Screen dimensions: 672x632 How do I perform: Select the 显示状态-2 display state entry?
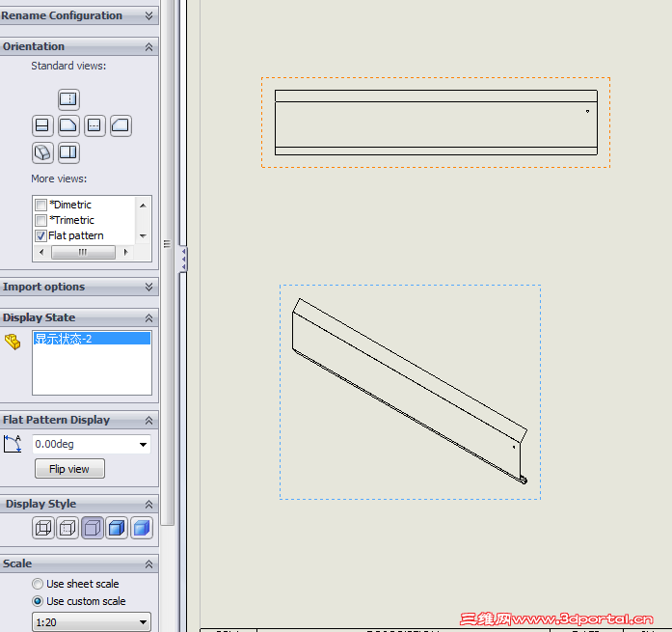coord(93,339)
